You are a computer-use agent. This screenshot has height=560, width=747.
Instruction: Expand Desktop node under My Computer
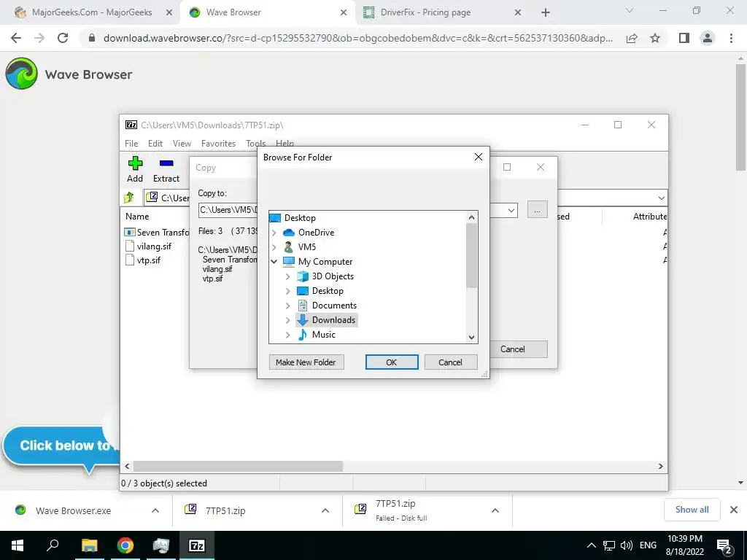point(287,290)
